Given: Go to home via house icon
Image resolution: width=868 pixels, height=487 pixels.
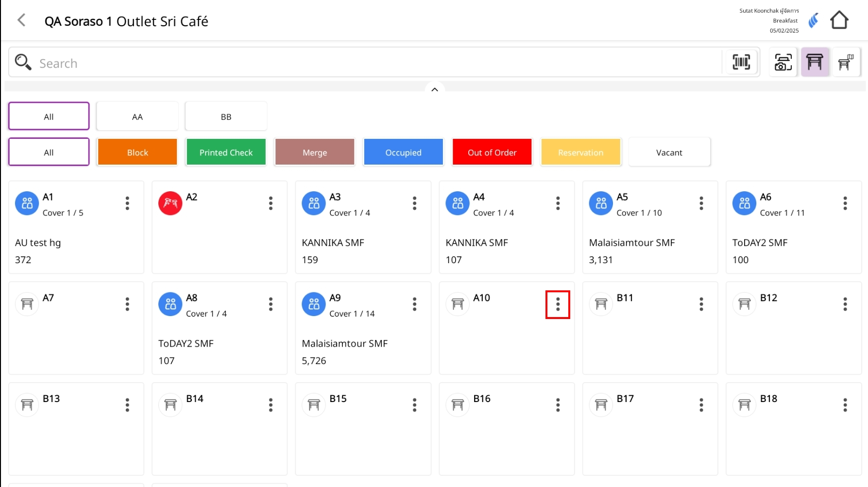Looking at the screenshot, I should 839,20.
